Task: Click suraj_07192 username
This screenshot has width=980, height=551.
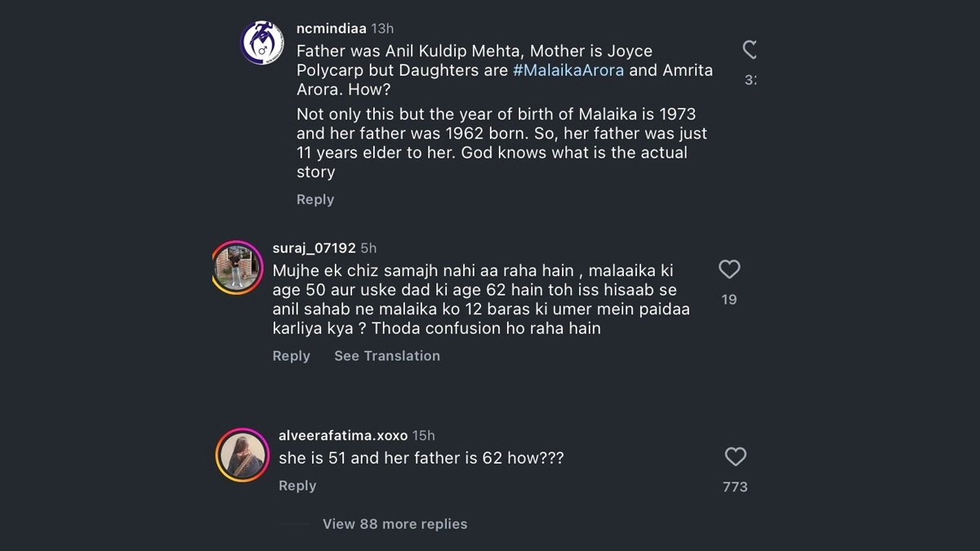Action: click(x=314, y=248)
